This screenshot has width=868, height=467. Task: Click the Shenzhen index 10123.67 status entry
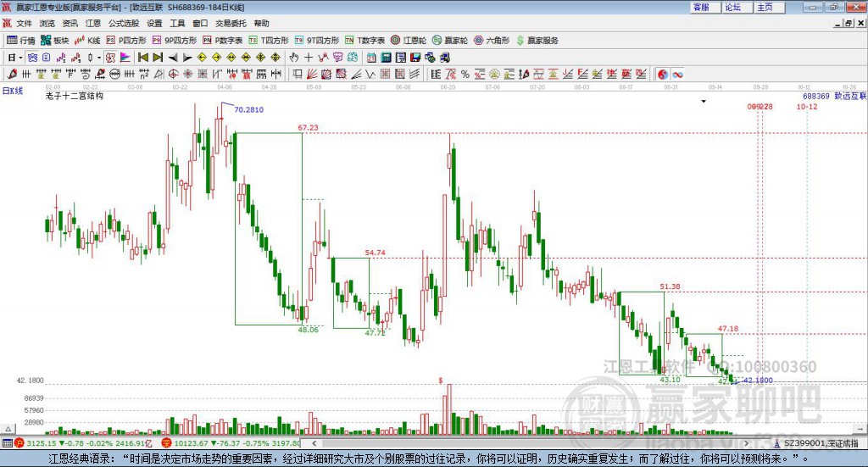tap(231, 443)
